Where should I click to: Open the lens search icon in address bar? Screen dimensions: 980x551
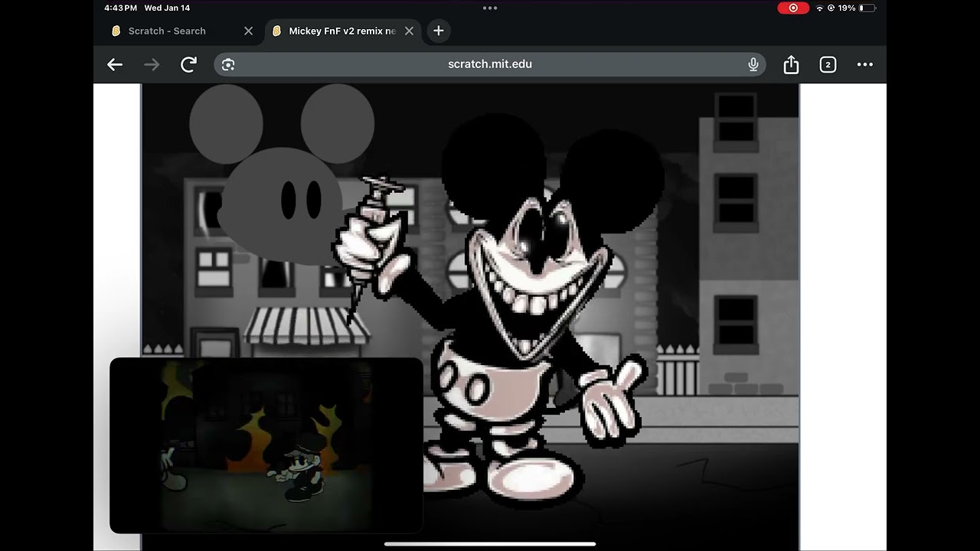[x=228, y=65]
